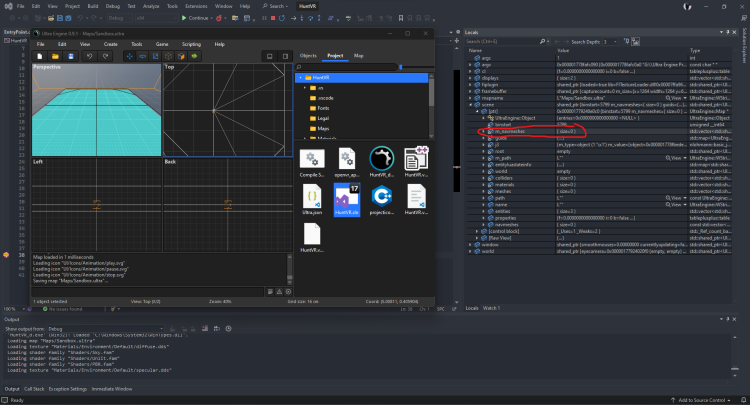Open the Scripting menu in Ultra Engine
Screen dimensions: 750x405
[x=191, y=44]
